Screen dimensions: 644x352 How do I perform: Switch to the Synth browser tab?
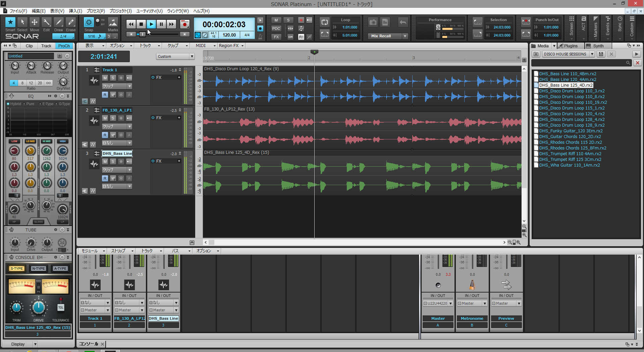[598, 46]
